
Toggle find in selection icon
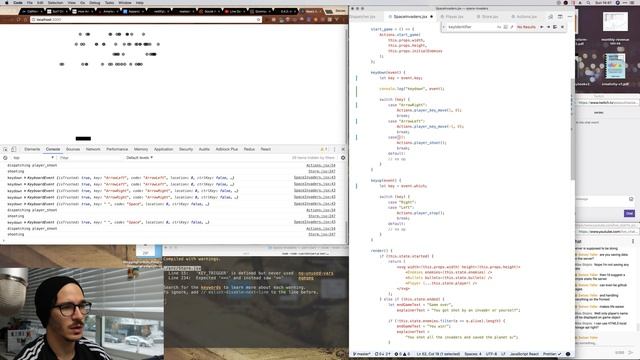[555, 27]
